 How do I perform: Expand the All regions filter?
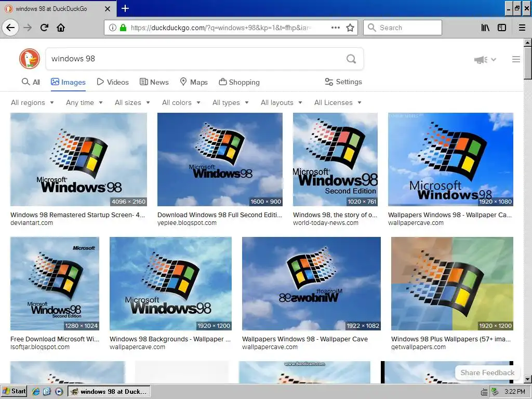32,102
